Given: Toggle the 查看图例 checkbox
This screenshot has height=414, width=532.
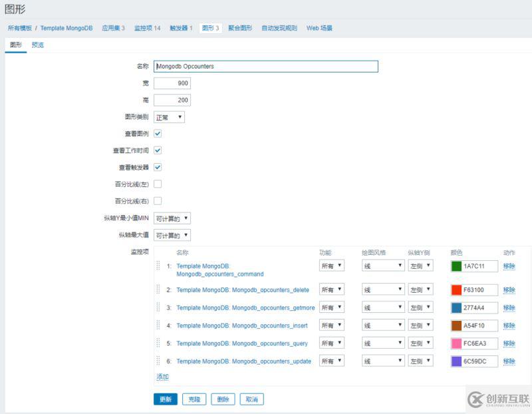Looking at the screenshot, I should pos(158,134).
